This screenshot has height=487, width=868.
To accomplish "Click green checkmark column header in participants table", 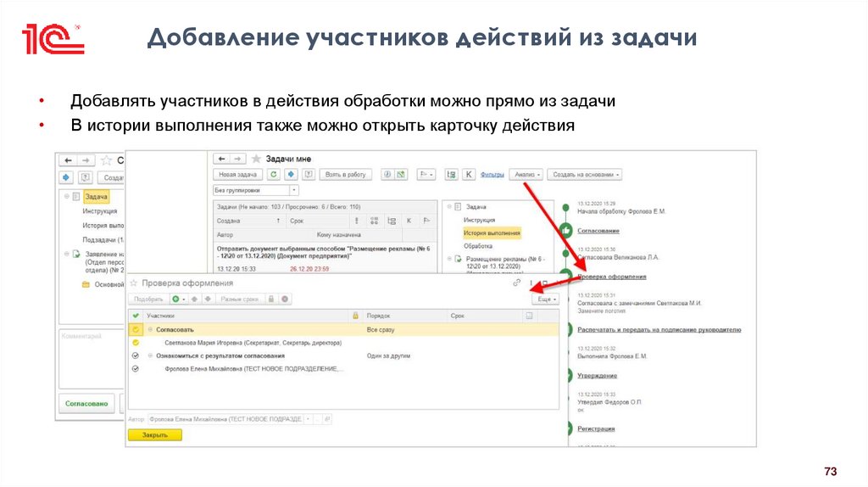I will (x=136, y=316).
